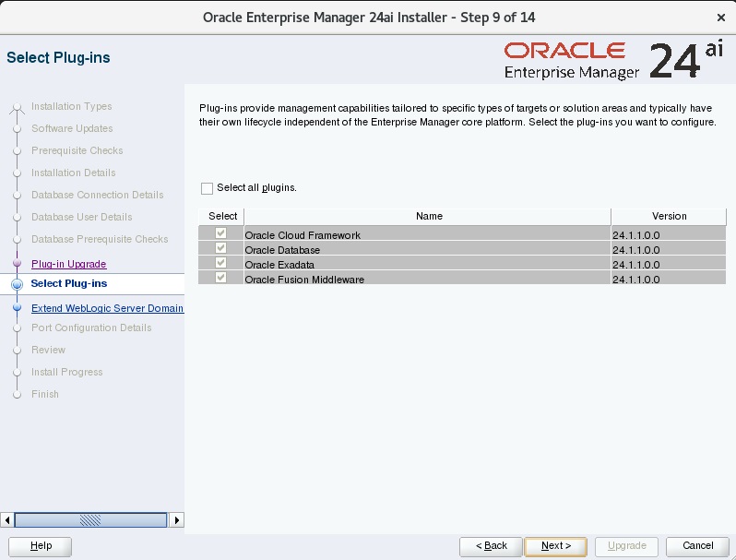
Task: Click Oracle Fusion Middleware version 24.1.1.0.0
Action: [x=669, y=278]
